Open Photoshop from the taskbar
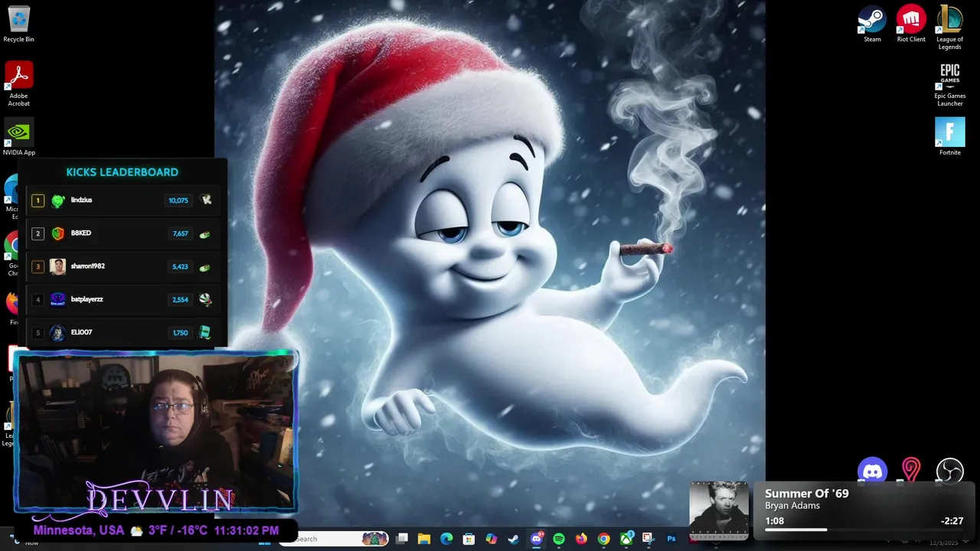 tap(671, 539)
